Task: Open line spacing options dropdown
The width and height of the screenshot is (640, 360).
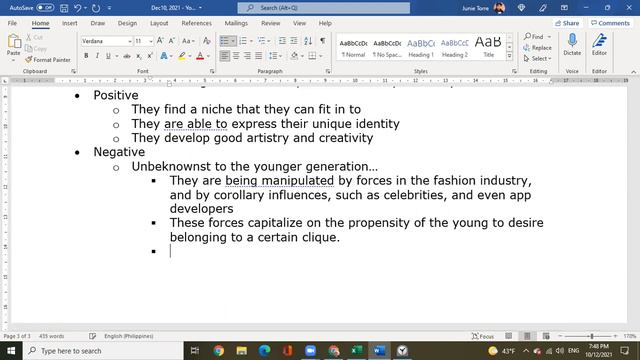Action: point(276,56)
